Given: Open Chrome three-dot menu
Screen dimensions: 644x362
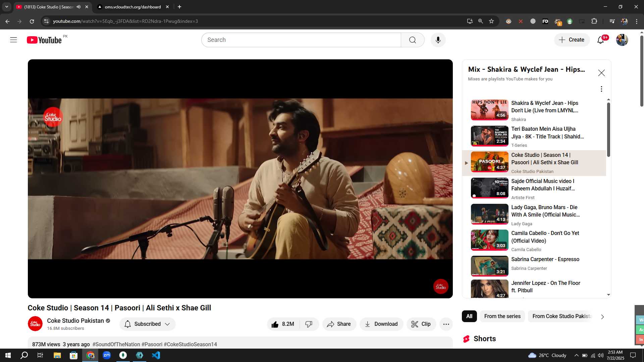Looking at the screenshot, I should (637, 21).
